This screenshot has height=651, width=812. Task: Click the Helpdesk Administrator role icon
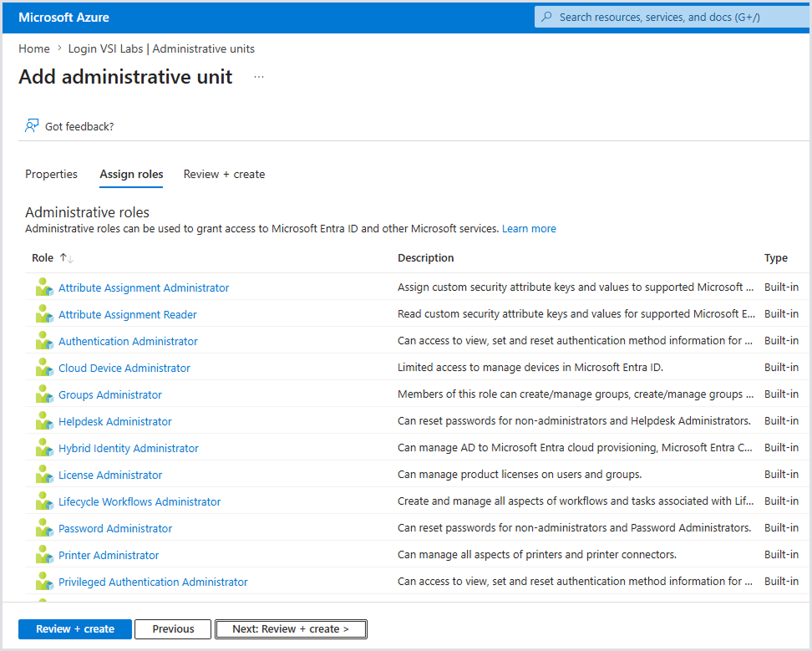pyautogui.click(x=44, y=421)
